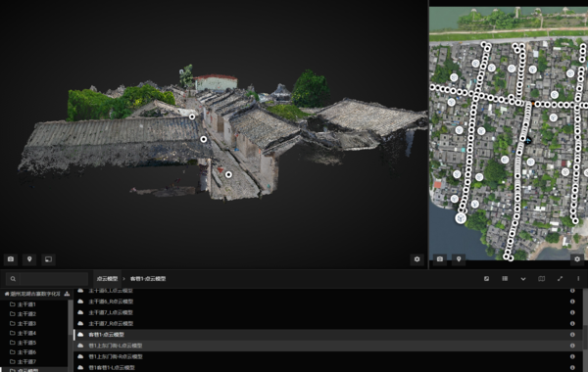Click the black arrow current-position marker on the map
Image resolution: width=588 pixels, height=372 pixels.
click(528, 141)
